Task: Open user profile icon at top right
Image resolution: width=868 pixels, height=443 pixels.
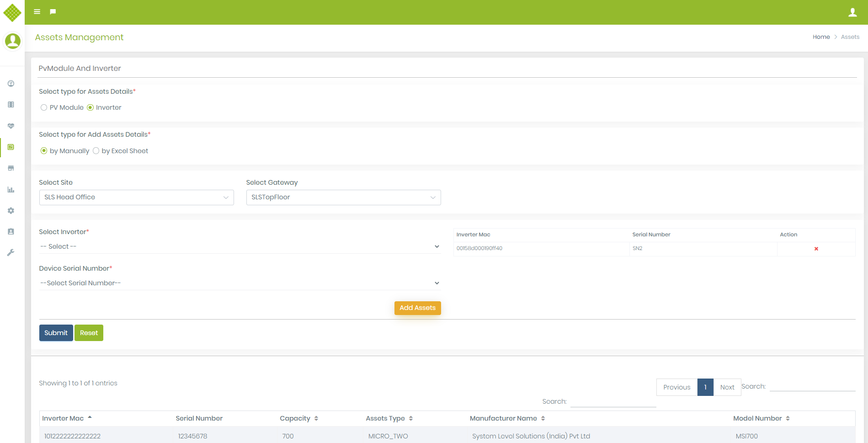Action: tap(852, 12)
